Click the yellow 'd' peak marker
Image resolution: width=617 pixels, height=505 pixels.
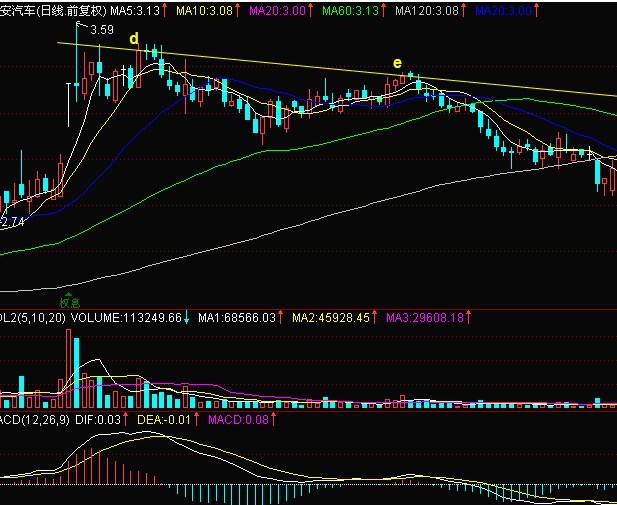click(134, 39)
